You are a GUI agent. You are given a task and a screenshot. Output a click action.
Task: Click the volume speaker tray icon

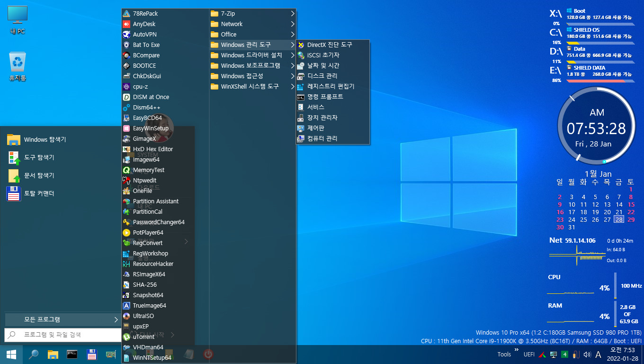587,355
